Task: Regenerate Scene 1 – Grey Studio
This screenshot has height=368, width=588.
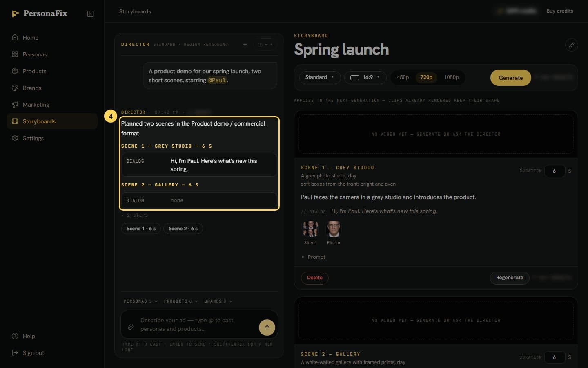Action: pyautogui.click(x=510, y=278)
